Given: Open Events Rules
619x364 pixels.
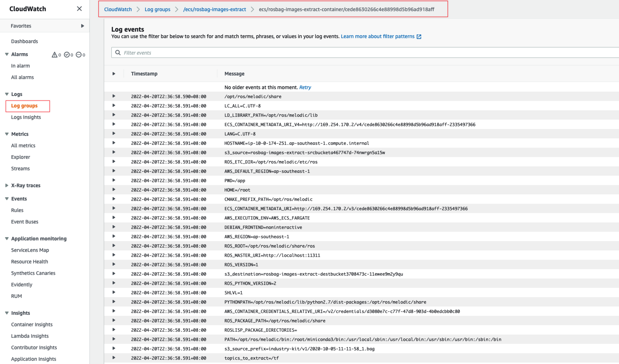Looking at the screenshot, I should pyautogui.click(x=17, y=210).
